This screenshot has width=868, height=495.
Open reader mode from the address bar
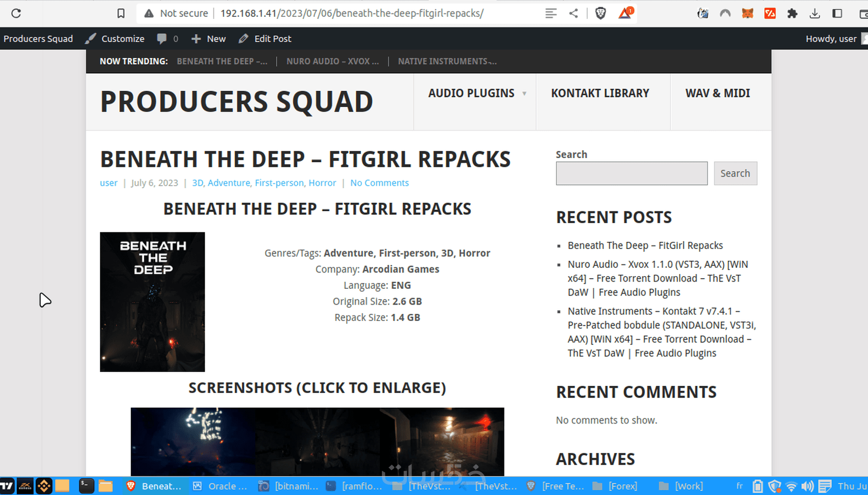(551, 13)
